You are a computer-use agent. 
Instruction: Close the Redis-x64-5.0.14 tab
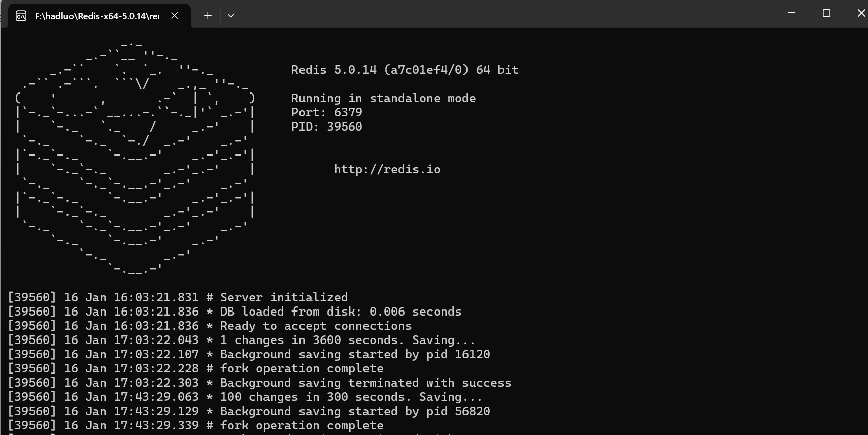pos(175,16)
